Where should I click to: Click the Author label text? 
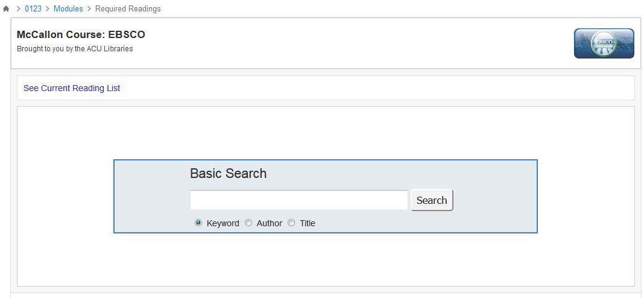(x=269, y=223)
